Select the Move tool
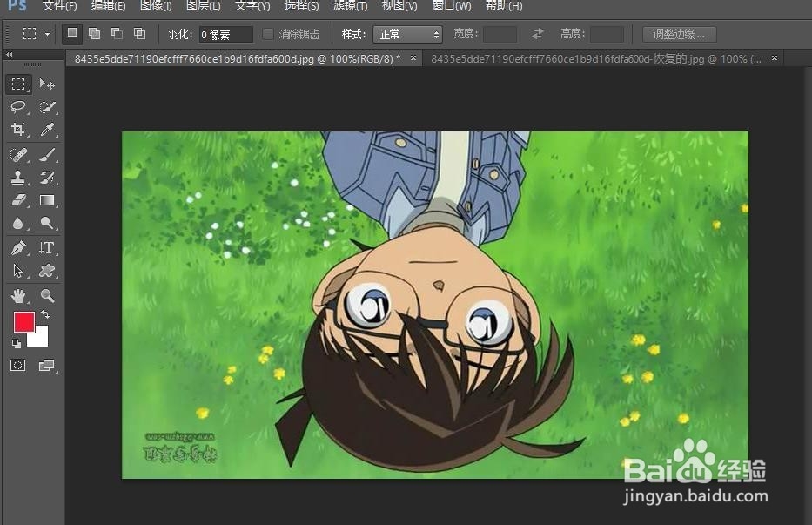The height and width of the screenshot is (525, 812). (47, 84)
